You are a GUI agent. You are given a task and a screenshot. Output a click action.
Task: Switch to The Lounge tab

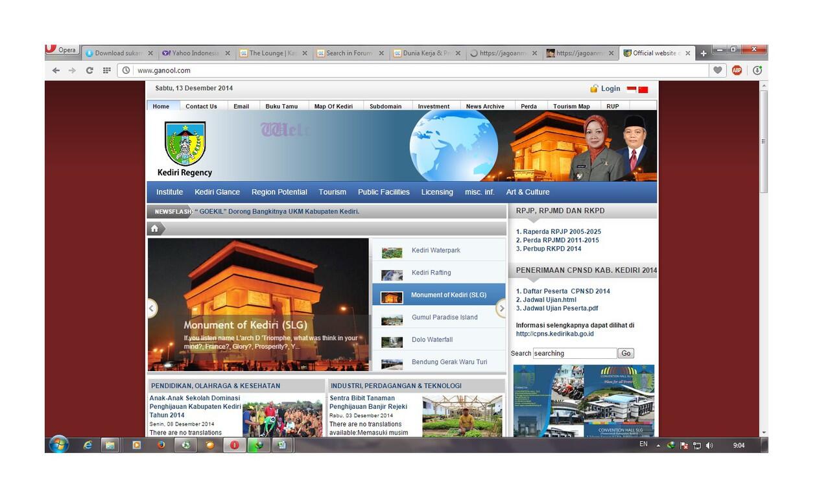tap(272, 53)
